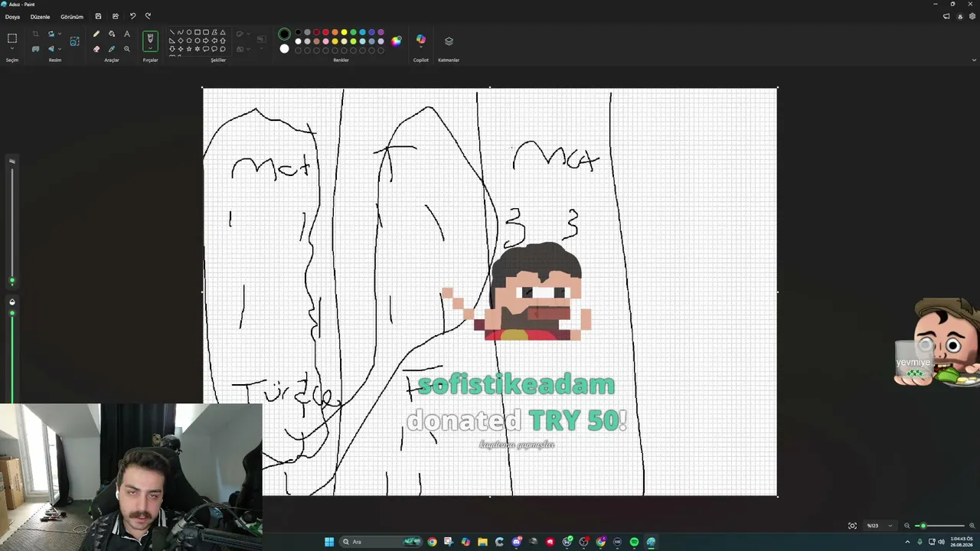This screenshot has height=551, width=980.
Task: Select the Crop tool in Resim group
Action: click(x=35, y=34)
